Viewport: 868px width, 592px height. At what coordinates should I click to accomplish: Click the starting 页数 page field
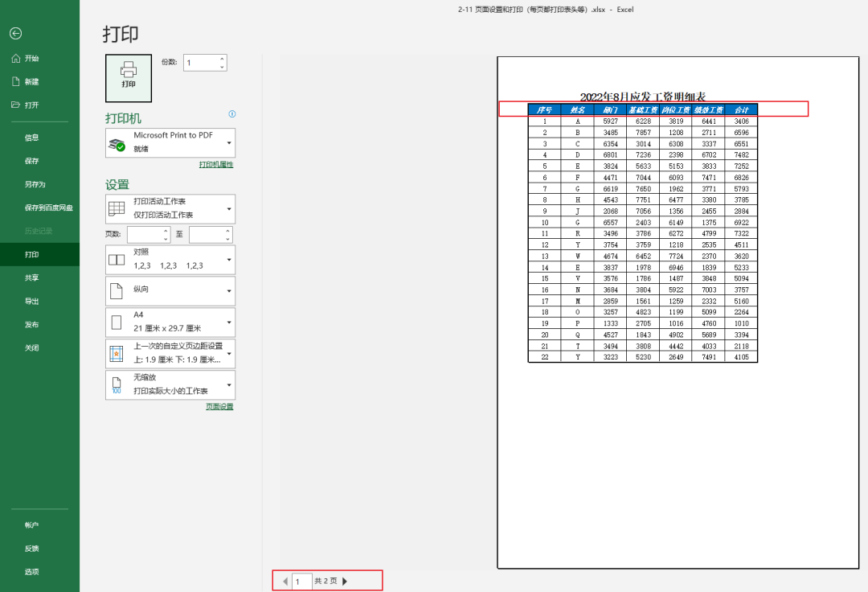point(145,234)
